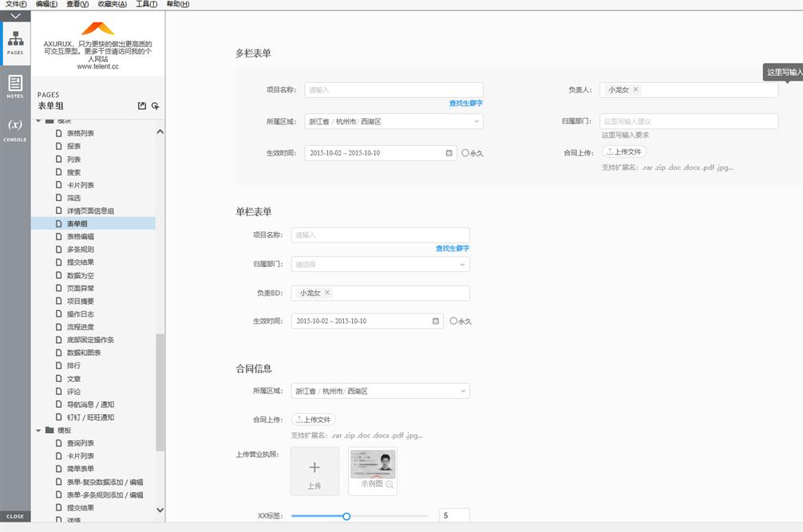Click magnifier icon on 示例图 thumbnail

tap(390, 484)
